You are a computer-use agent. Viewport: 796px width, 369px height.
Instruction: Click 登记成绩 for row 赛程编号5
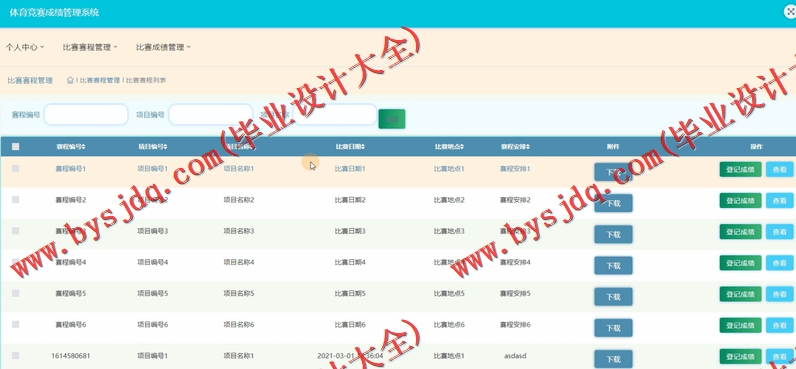pyautogui.click(x=740, y=294)
